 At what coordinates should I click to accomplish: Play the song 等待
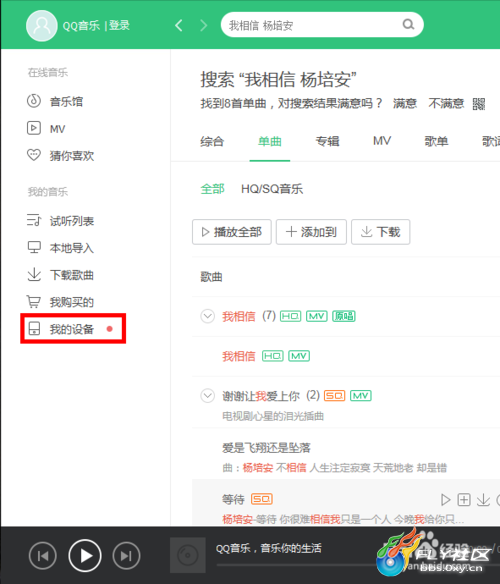click(x=445, y=499)
